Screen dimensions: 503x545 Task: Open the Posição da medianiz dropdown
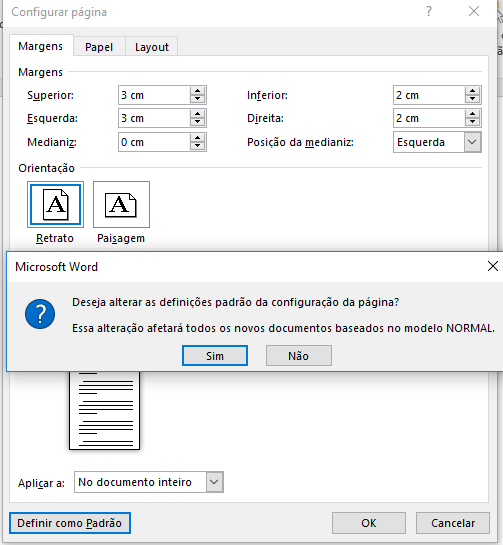pyautogui.click(x=472, y=142)
